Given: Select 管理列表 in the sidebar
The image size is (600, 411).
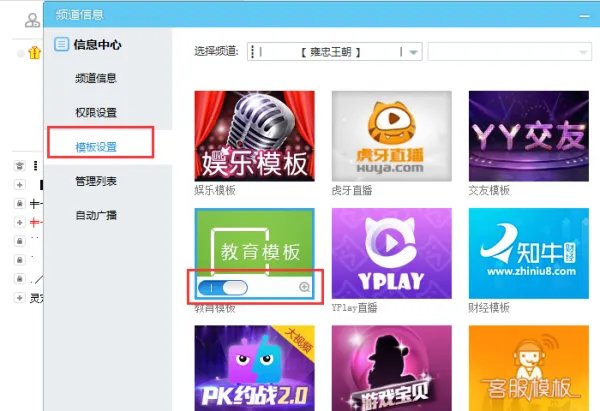Looking at the screenshot, I should [96, 181].
